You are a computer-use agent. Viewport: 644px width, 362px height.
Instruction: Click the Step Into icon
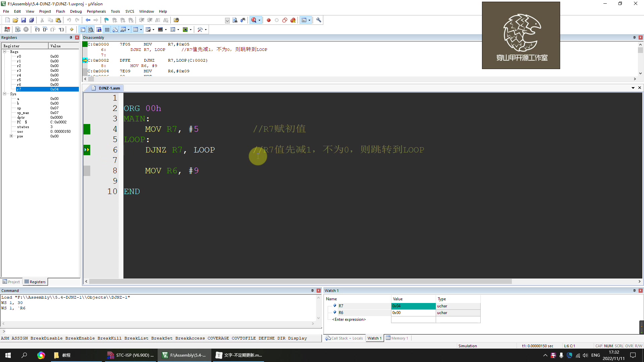pyautogui.click(x=37, y=29)
